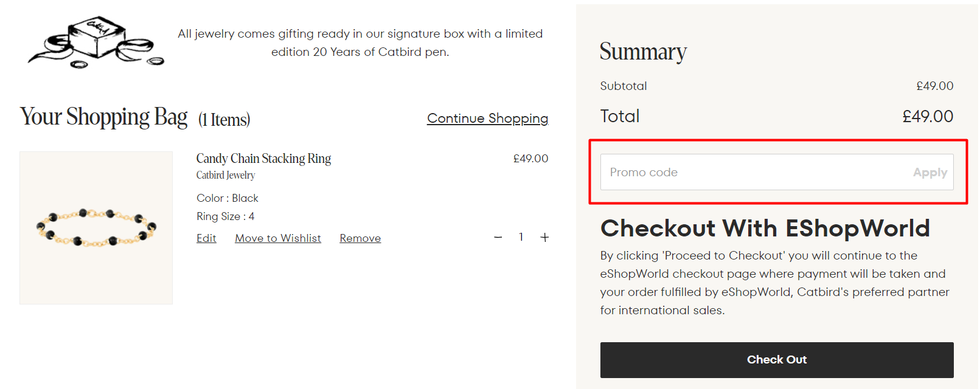
Task: Click the Catbird Jewelry brand name
Action: (226, 175)
